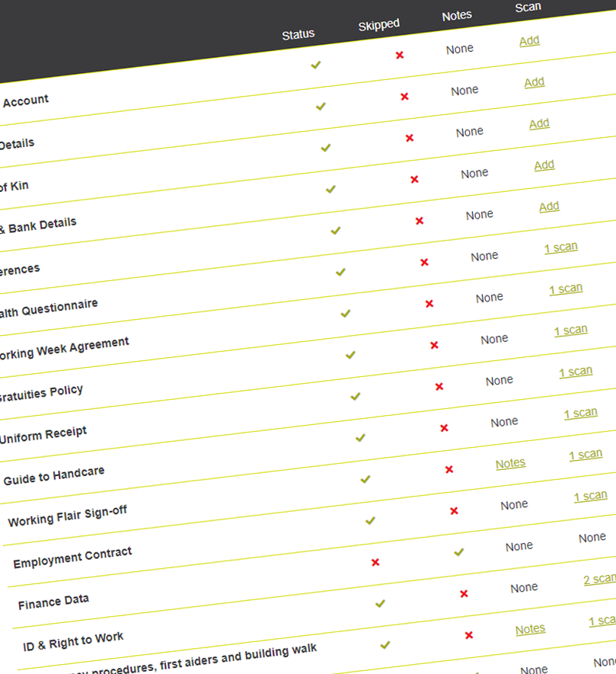This screenshot has height=674, width=616.
Task: Click the green Skipped tick for Finance Data
Action: pos(459,552)
